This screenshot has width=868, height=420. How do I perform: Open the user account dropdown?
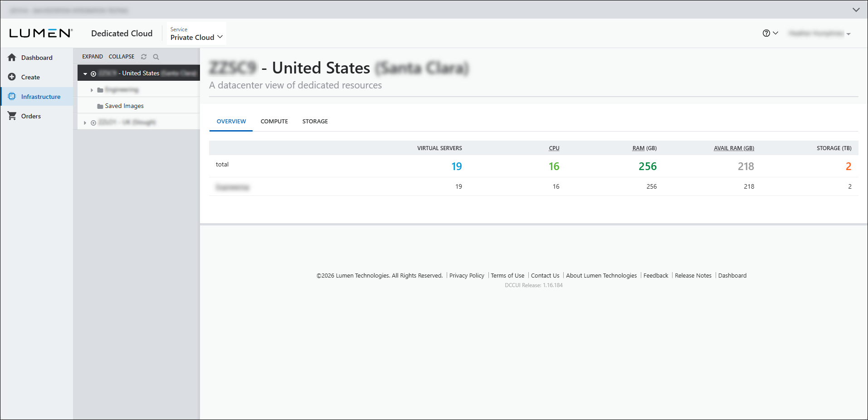pos(820,34)
